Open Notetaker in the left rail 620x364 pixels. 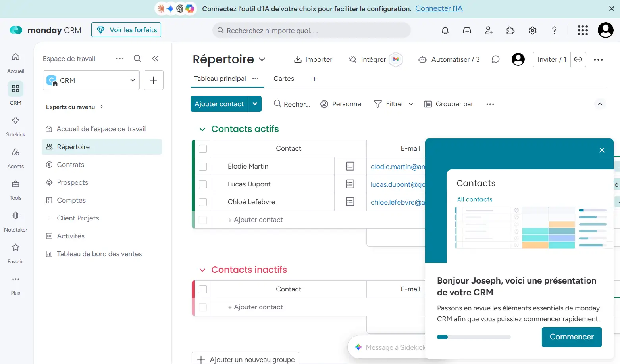(15, 222)
